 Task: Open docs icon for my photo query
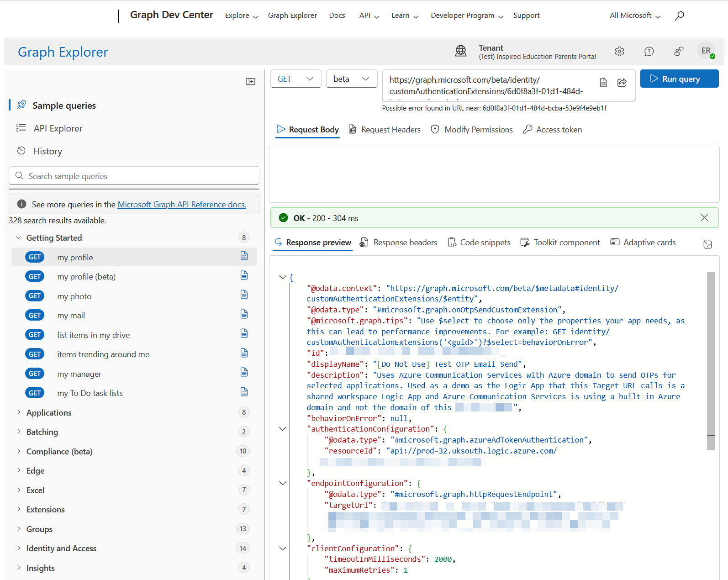point(244,295)
